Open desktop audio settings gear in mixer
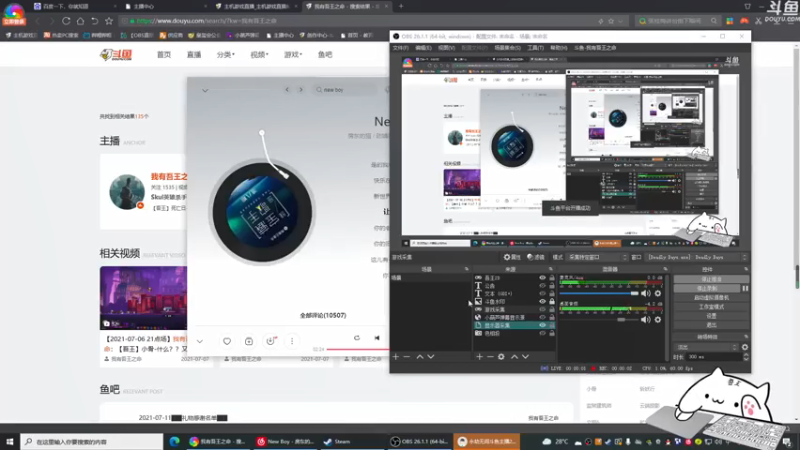Screen dimensions: 800x450 coord(658,319)
